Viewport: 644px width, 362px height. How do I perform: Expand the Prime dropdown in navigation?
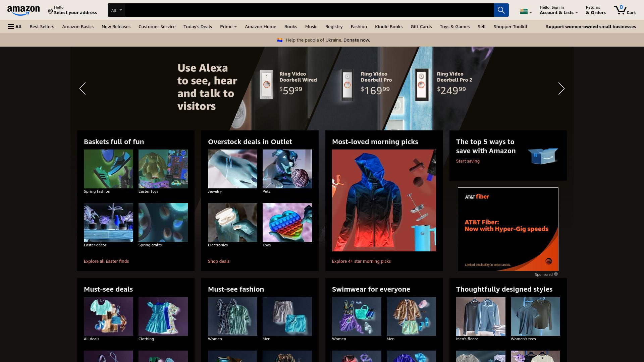pos(228,26)
